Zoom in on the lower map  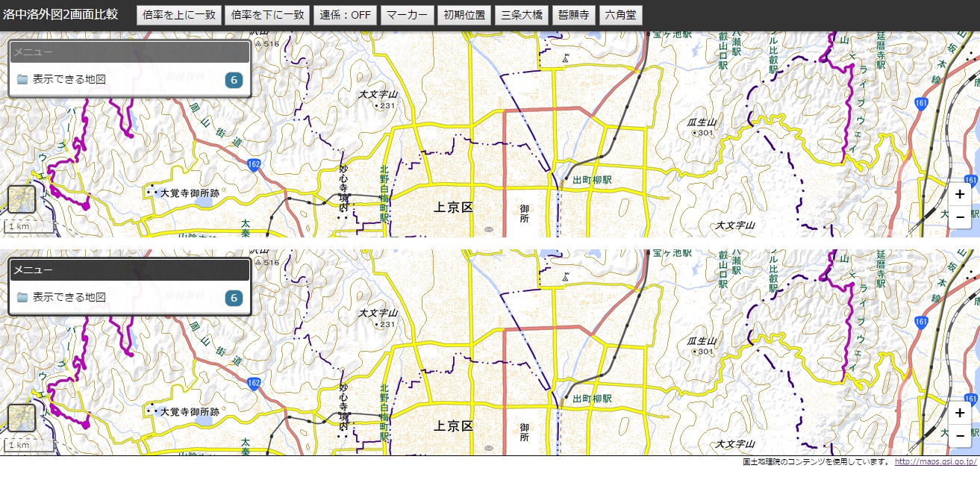pos(959,412)
